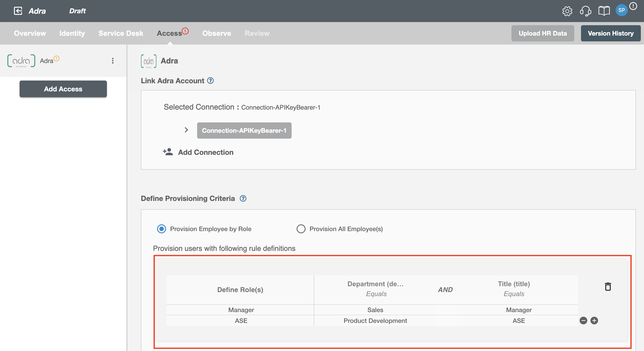Click the Define Role(s) column header
This screenshot has width=644, height=351.
[240, 290]
